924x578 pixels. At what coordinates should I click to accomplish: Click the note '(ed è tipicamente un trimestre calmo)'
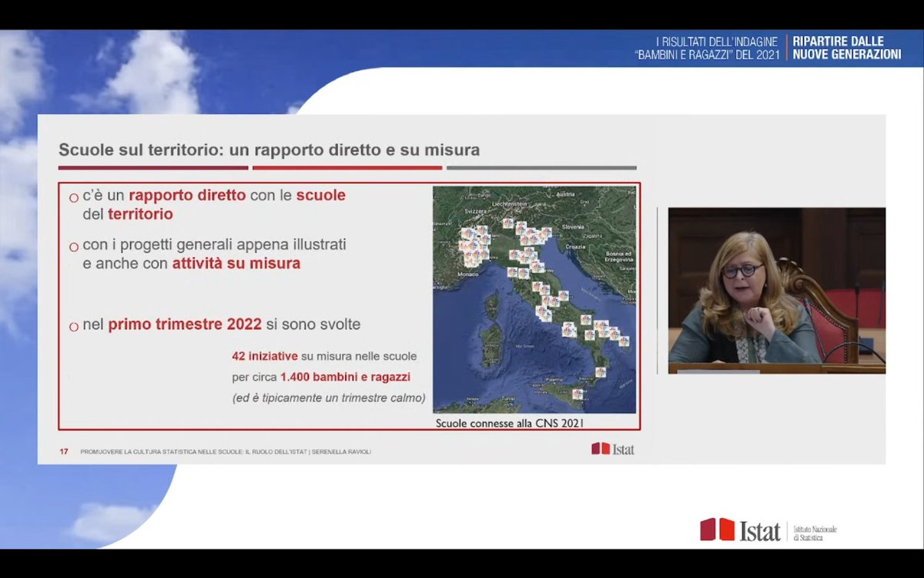(329, 398)
